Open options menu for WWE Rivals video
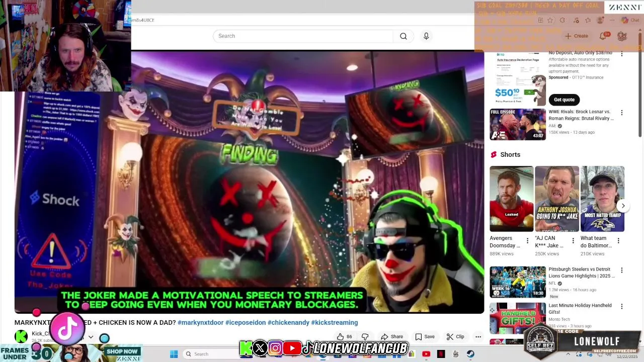Image resolution: width=644 pixels, height=362 pixels. pos(622,113)
